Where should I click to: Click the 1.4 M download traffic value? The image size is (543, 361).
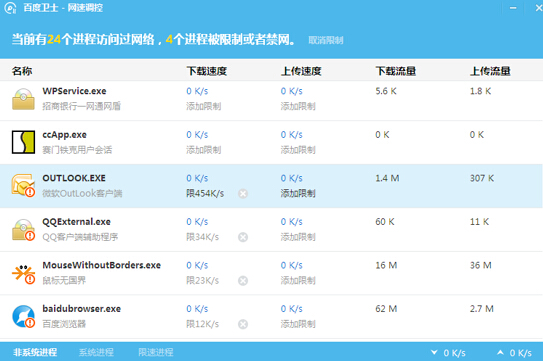(388, 178)
